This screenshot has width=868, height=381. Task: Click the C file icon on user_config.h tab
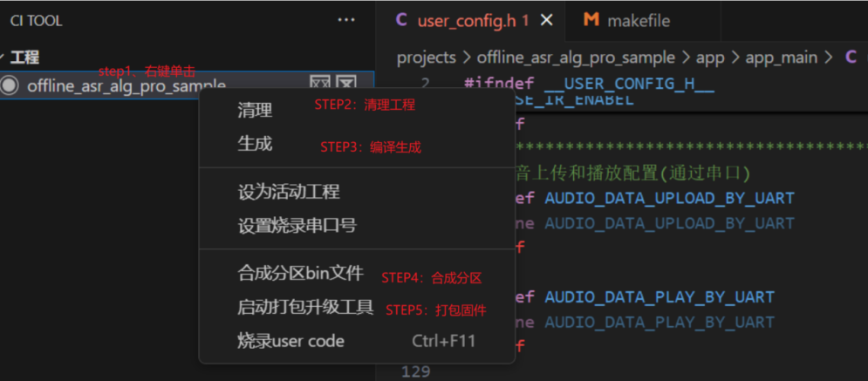(401, 20)
